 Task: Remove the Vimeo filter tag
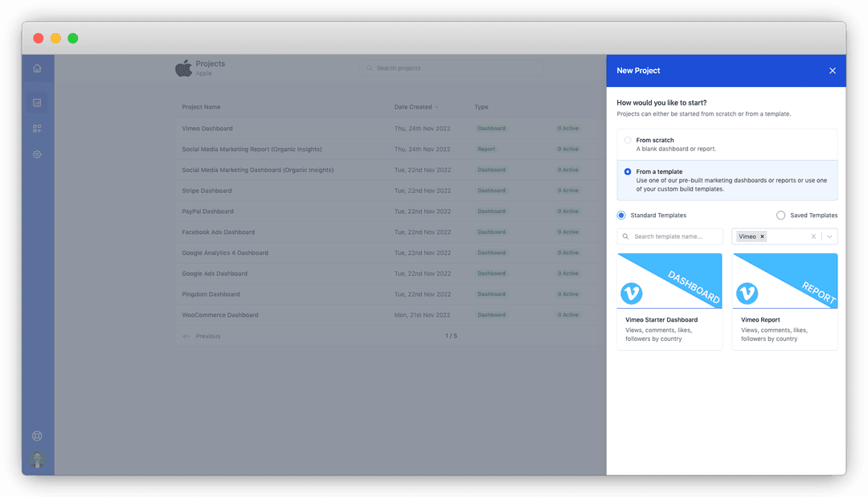[762, 236]
